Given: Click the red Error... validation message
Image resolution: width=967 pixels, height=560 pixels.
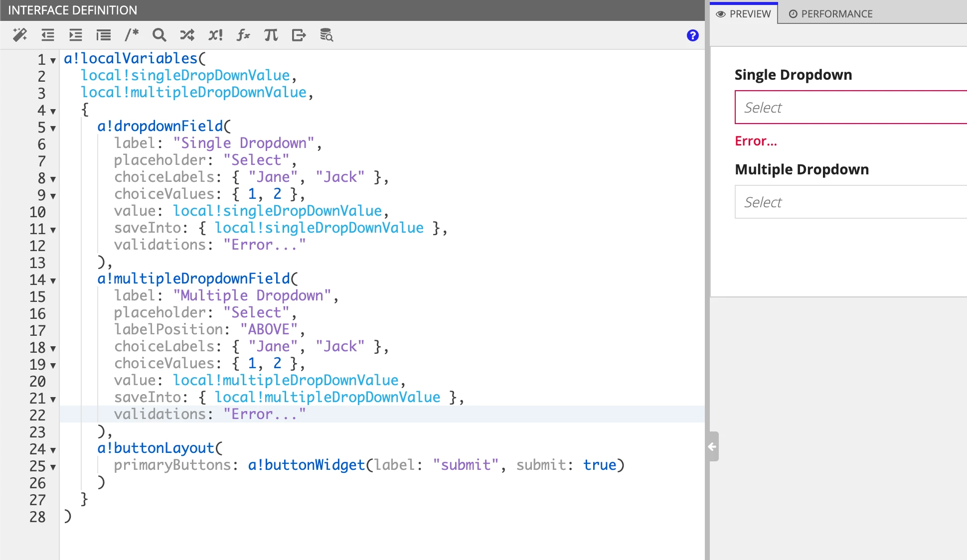Looking at the screenshot, I should [756, 141].
